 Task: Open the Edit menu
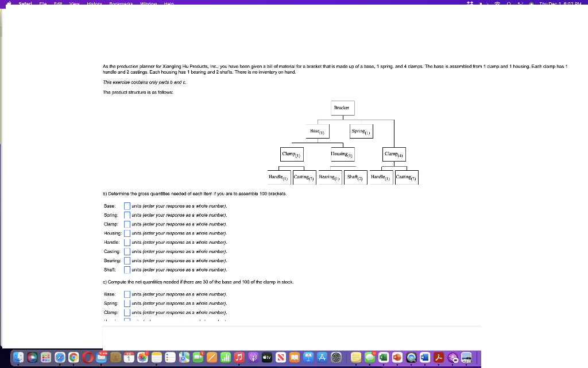(x=58, y=3)
